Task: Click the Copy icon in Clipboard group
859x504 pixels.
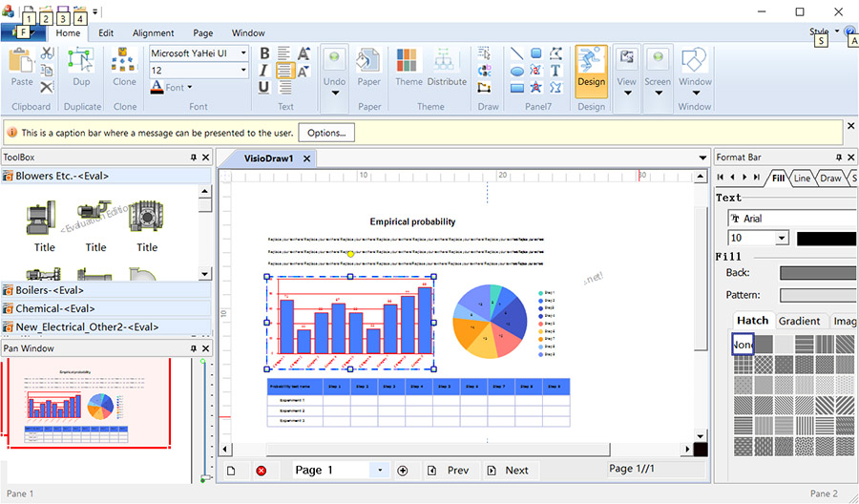Action: [x=47, y=70]
